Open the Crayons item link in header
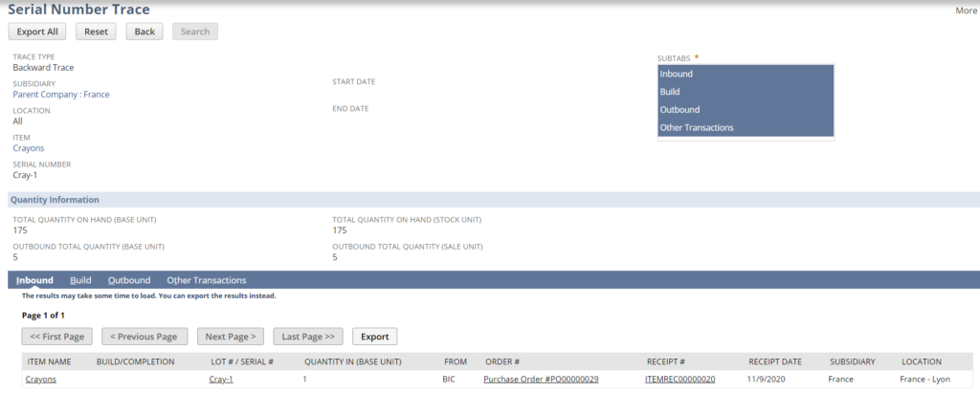The height and width of the screenshot is (393, 980). (x=29, y=148)
